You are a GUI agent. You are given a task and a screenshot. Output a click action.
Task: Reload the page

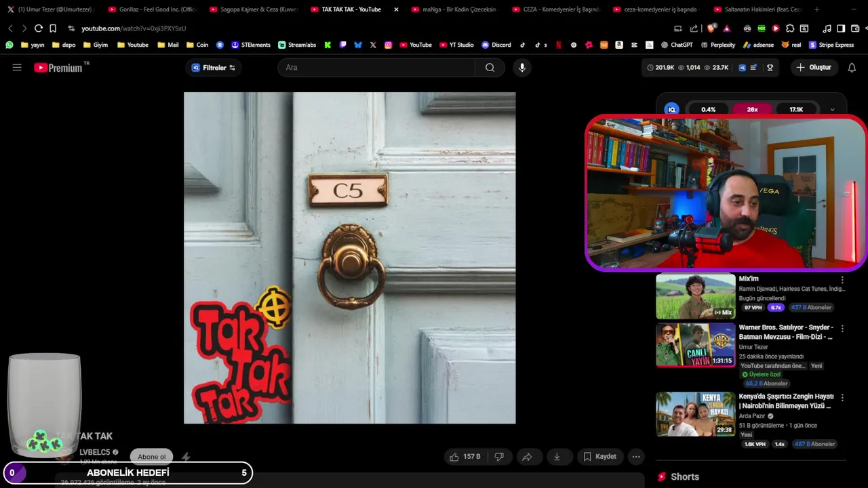(39, 28)
